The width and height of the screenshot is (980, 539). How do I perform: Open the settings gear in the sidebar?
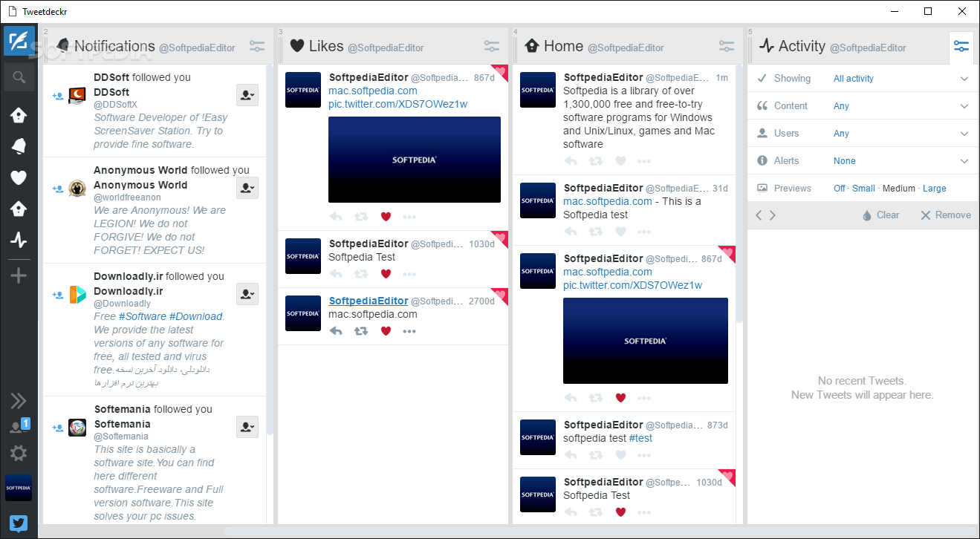tap(19, 453)
